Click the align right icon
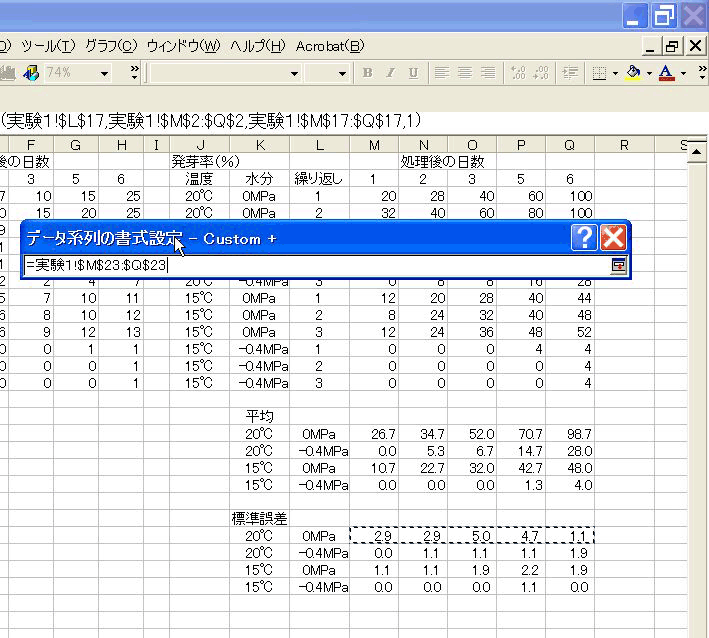Image resolution: width=709 pixels, height=638 pixels. 488,73
